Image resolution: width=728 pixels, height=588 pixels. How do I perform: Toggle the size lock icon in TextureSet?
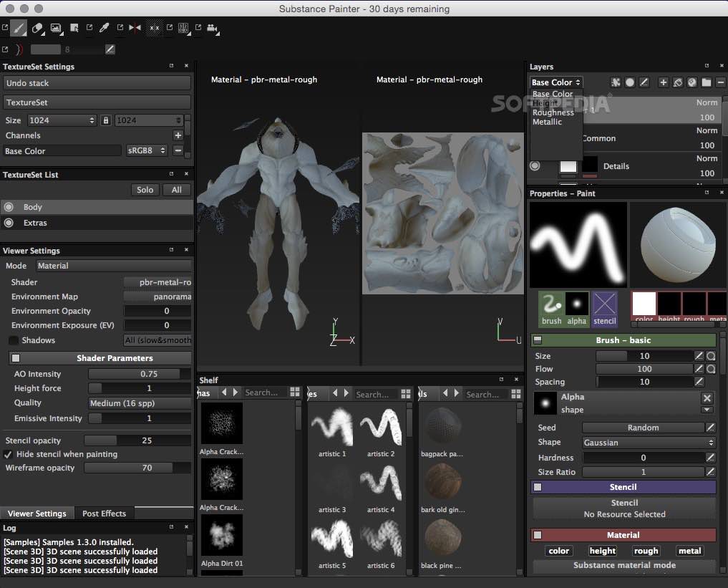106,120
